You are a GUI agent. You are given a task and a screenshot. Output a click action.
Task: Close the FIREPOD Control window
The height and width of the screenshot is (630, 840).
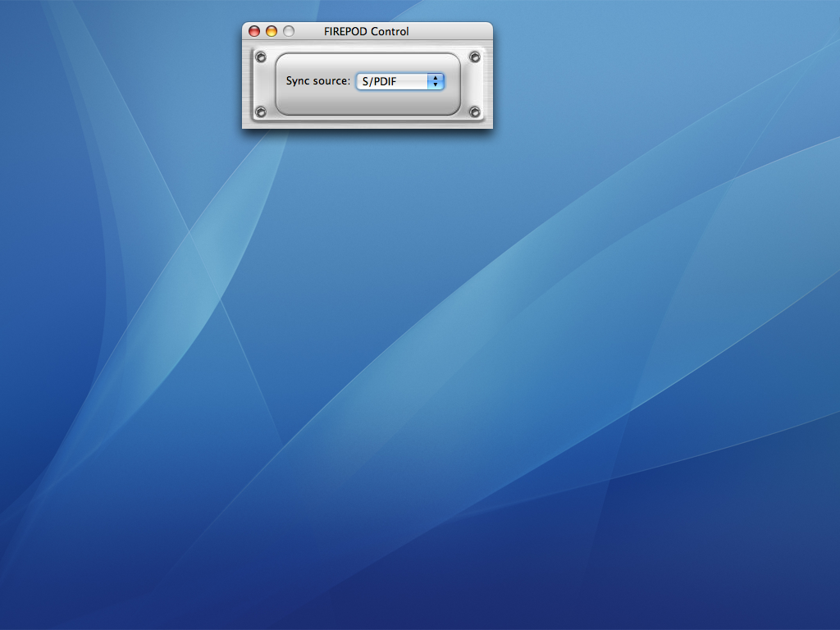coord(254,32)
